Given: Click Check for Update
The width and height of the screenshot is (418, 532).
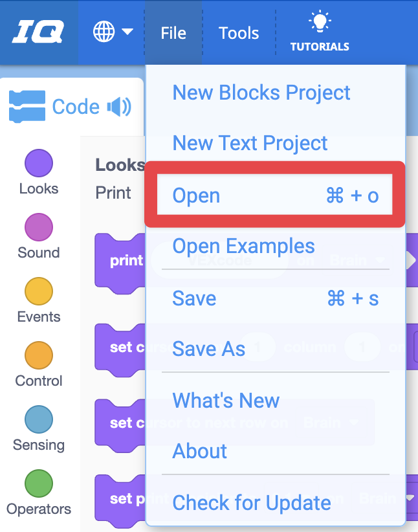Looking at the screenshot, I should pyautogui.click(x=252, y=502).
